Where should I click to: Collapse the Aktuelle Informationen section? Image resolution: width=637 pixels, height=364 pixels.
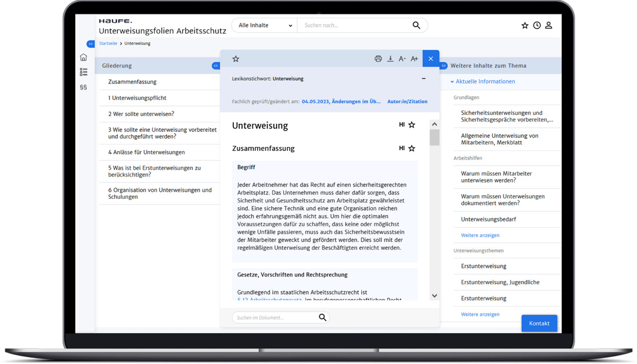(x=483, y=82)
